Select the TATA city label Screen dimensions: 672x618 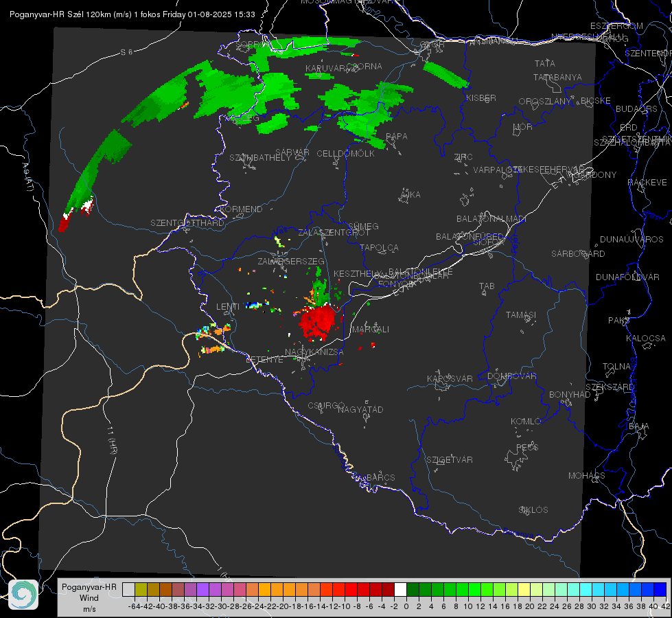(545, 63)
